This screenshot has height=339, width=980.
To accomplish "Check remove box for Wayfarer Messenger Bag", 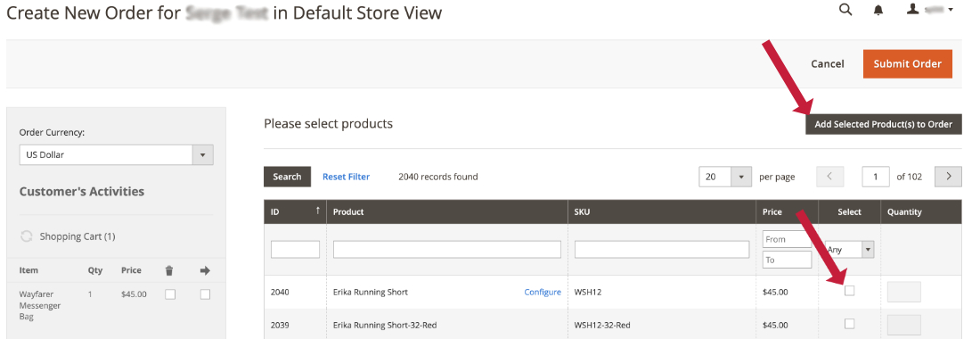I will click(170, 294).
